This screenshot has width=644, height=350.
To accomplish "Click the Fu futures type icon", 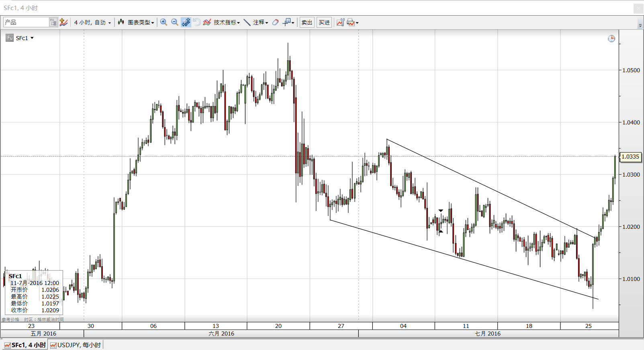I will tap(10, 38).
